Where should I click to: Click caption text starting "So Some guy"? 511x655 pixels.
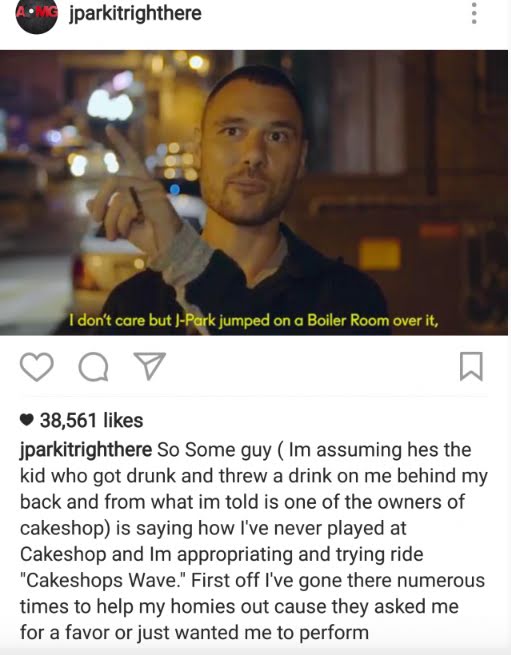coord(314,450)
